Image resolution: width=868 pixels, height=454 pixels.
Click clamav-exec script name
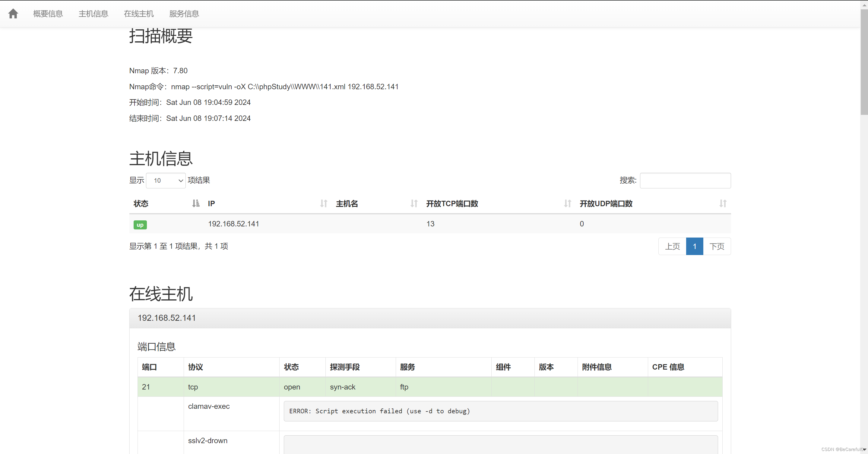pos(209,406)
